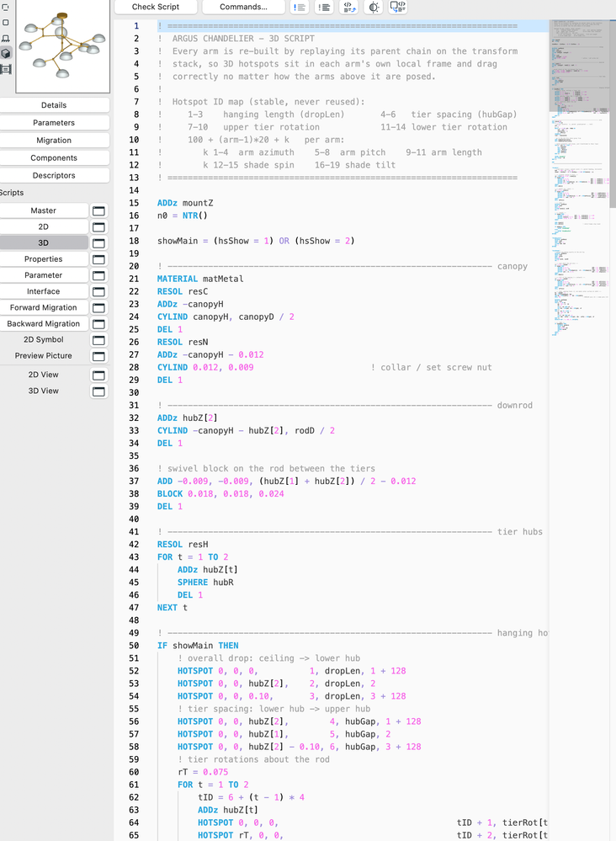Viewport: 616px width, 841px height.
Task: Select the square 2D symbol preview icon
Action: [6, 23]
